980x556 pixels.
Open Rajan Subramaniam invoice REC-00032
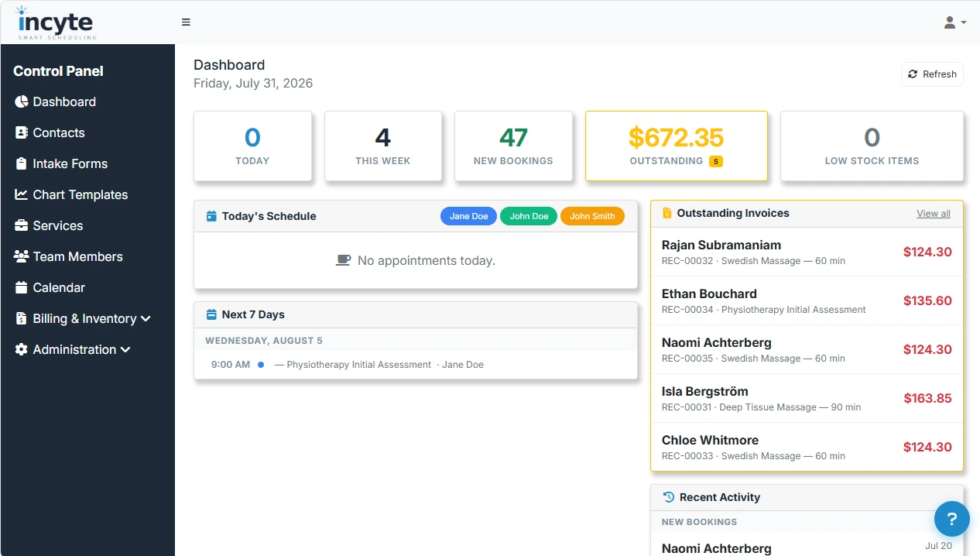pos(807,252)
